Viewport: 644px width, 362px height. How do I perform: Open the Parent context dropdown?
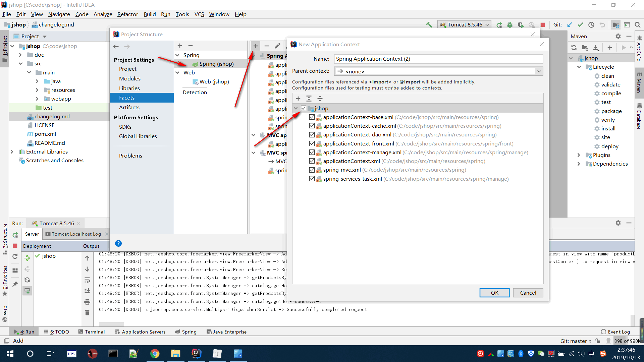(x=539, y=71)
